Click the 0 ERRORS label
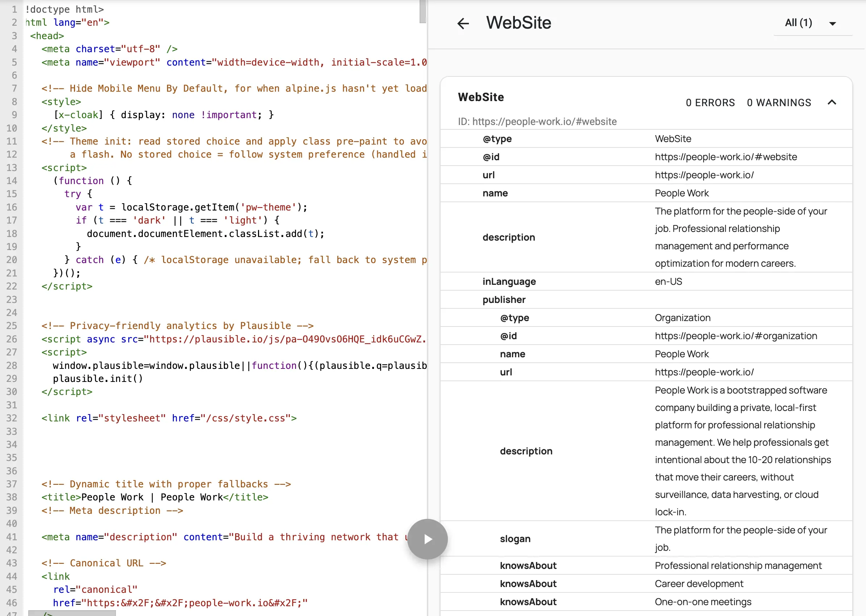This screenshot has width=866, height=616. (710, 103)
